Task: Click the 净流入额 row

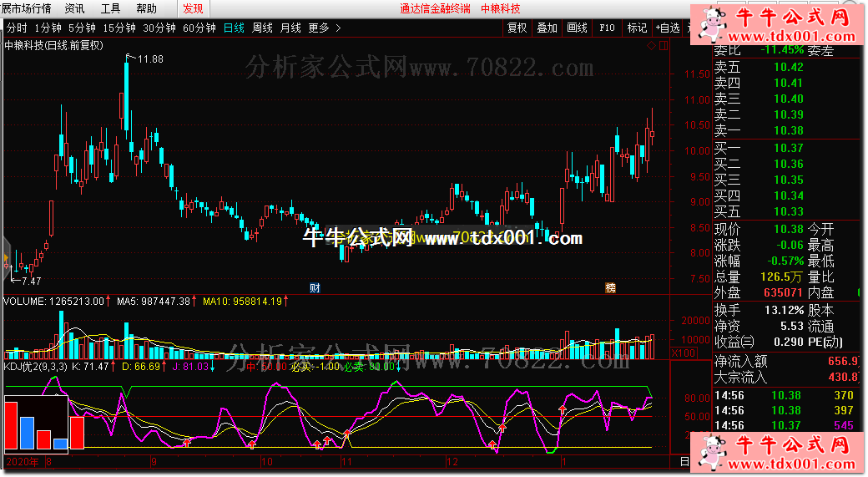Action: click(x=787, y=361)
